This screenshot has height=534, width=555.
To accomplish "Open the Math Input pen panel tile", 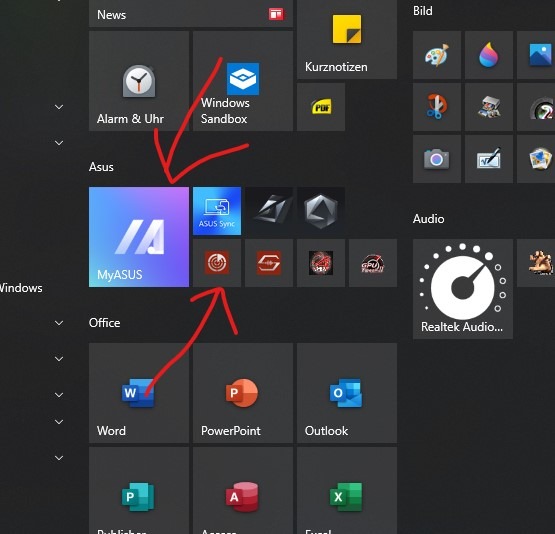I will [x=489, y=159].
